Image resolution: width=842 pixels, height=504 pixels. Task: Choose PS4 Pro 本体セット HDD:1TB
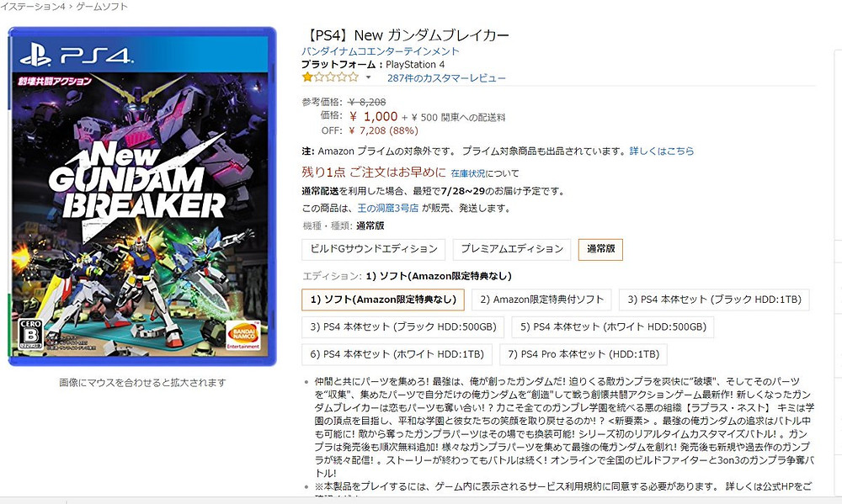(x=584, y=354)
